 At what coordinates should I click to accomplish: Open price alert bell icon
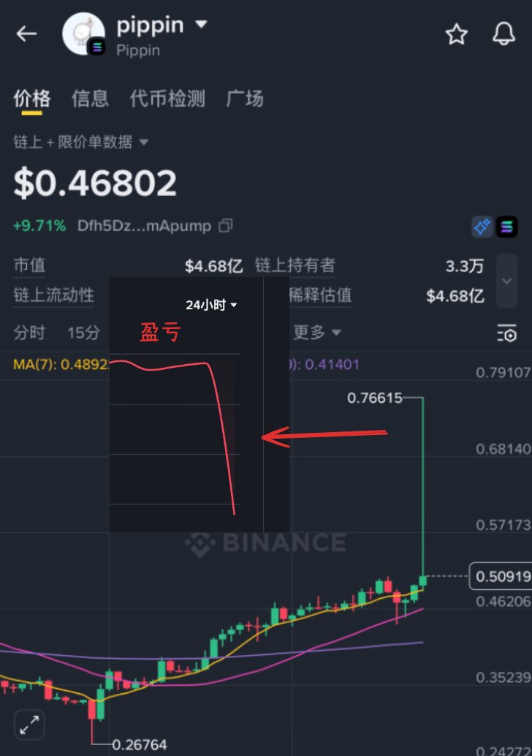pyautogui.click(x=503, y=34)
